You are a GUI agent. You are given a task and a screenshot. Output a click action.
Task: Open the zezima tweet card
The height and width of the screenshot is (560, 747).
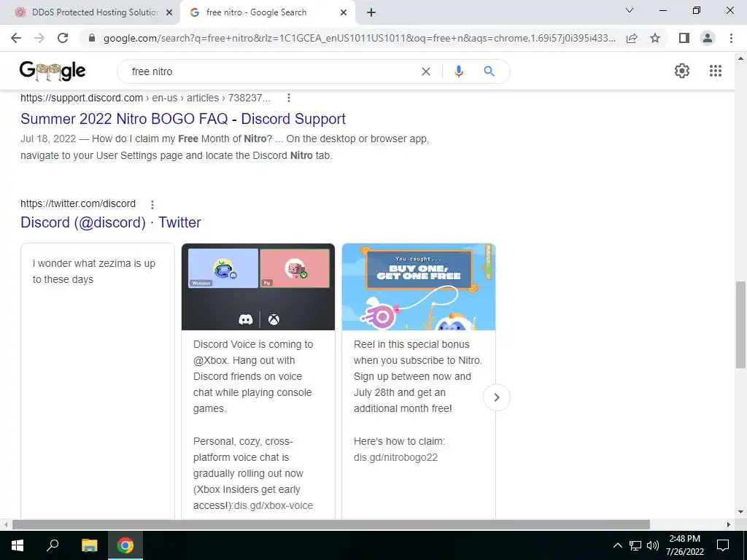coord(98,381)
